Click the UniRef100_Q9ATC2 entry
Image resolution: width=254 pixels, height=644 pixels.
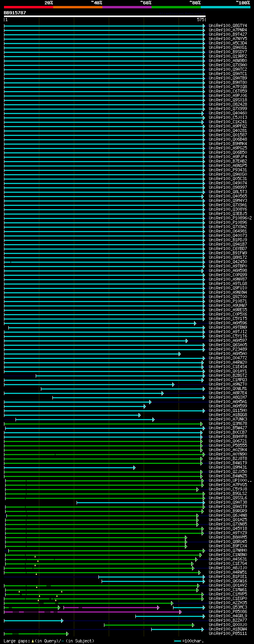pos(228,69)
